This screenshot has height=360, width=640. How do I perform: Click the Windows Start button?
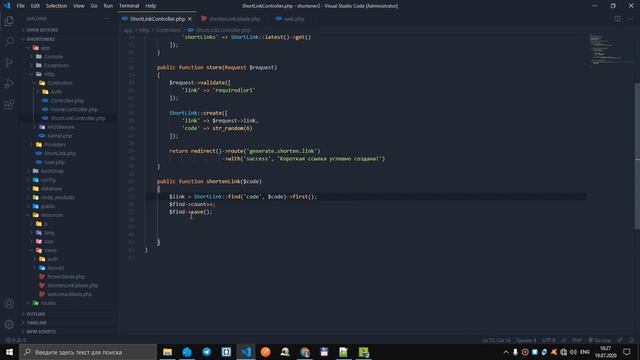(x=9, y=352)
